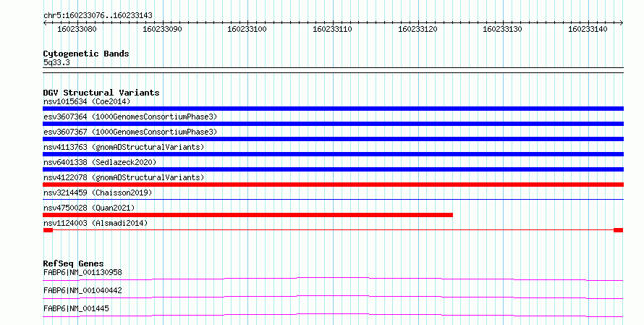
Task: Select ruler position 160233080
Action: 77,29
